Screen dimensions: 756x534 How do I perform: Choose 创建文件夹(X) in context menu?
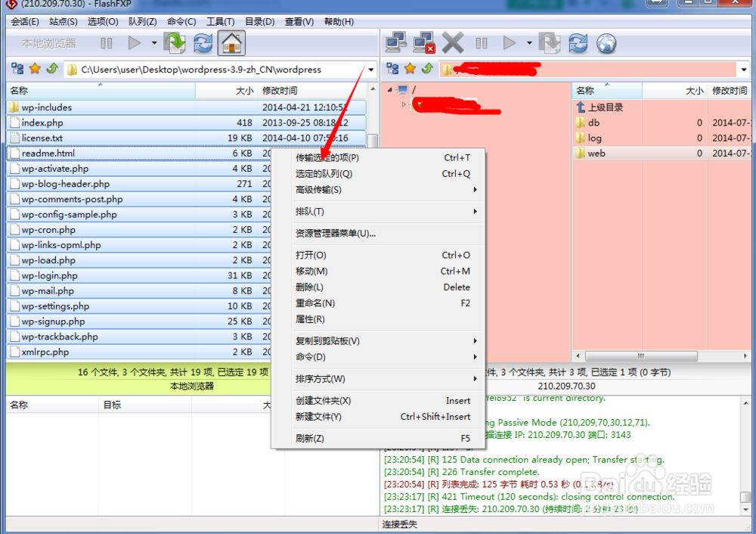pyautogui.click(x=379, y=400)
